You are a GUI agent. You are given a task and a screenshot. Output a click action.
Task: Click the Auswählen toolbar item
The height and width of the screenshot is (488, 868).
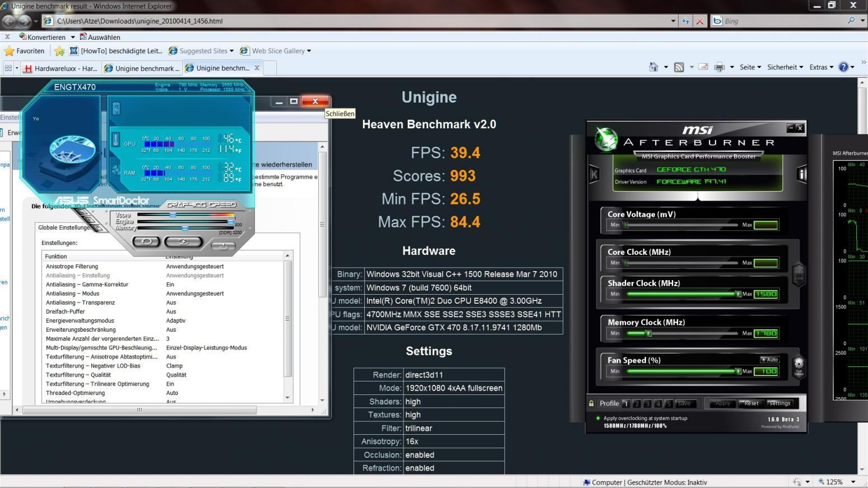(100, 38)
